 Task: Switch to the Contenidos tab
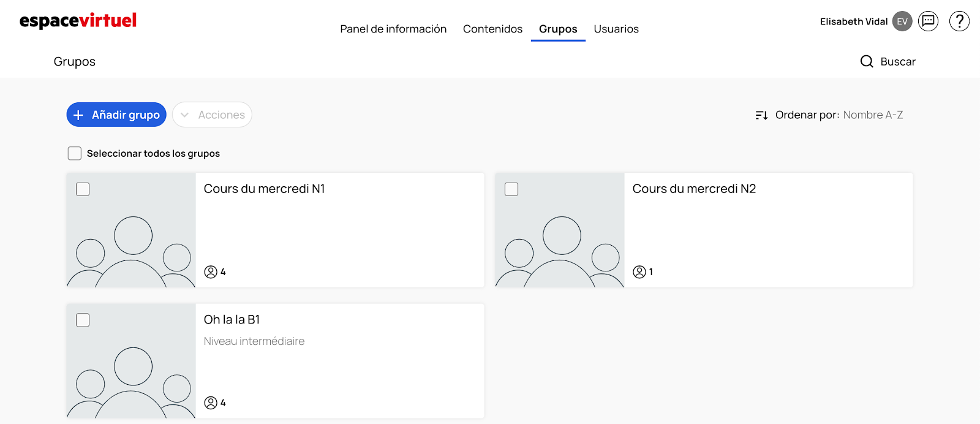click(492, 29)
